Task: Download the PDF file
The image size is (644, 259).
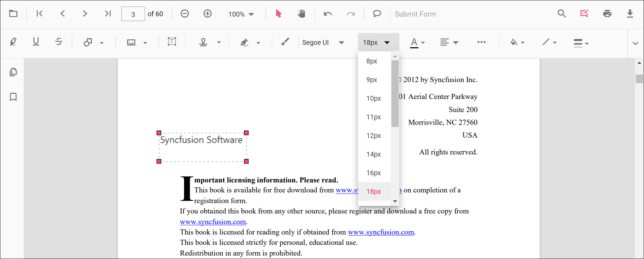Action: click(630, 14)
